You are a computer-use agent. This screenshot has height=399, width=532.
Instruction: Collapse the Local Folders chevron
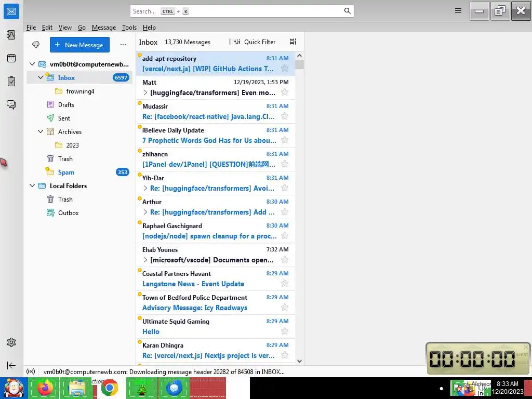pos(32,185)
